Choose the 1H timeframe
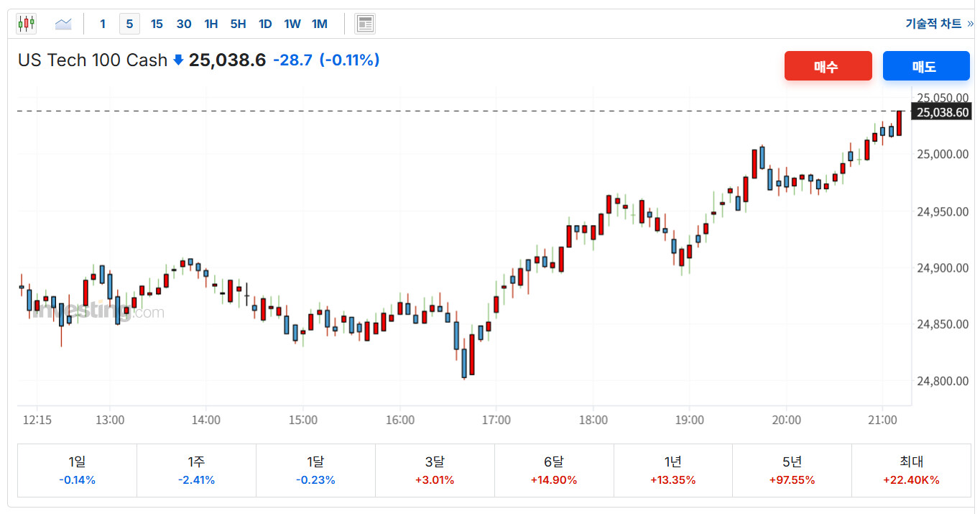 click(x=211, y=24)
